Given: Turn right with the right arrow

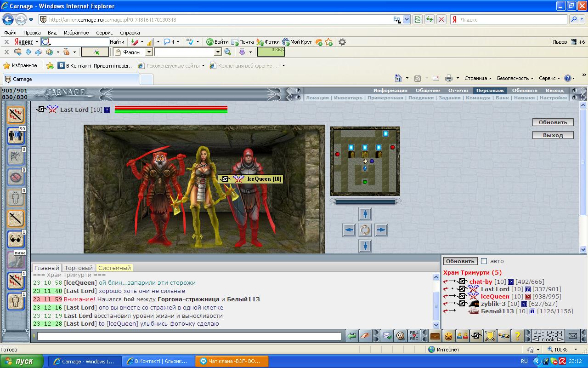Looking at the screenshot, I should (x=381, y=230).
